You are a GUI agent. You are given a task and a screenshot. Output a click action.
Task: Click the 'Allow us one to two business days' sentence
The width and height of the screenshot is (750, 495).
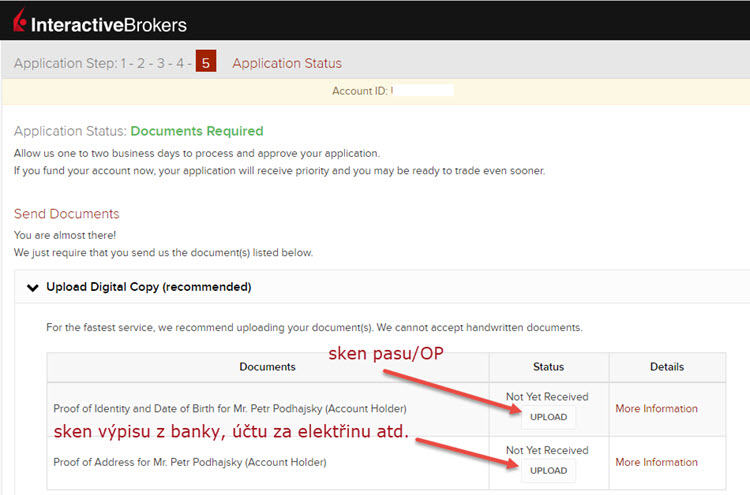point(197,154)
